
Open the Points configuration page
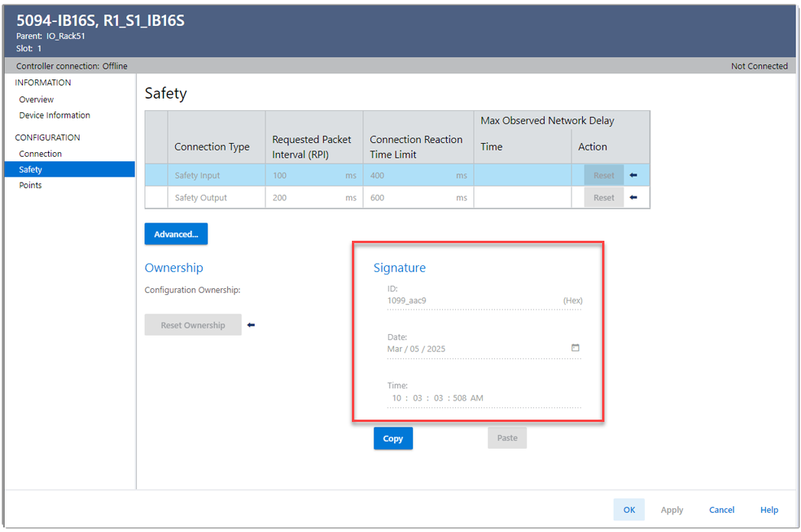click(x=31, y=185)
